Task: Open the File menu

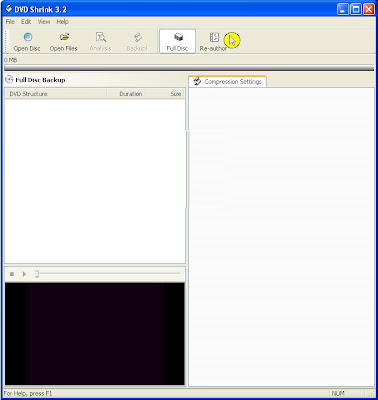Action: 10,22
